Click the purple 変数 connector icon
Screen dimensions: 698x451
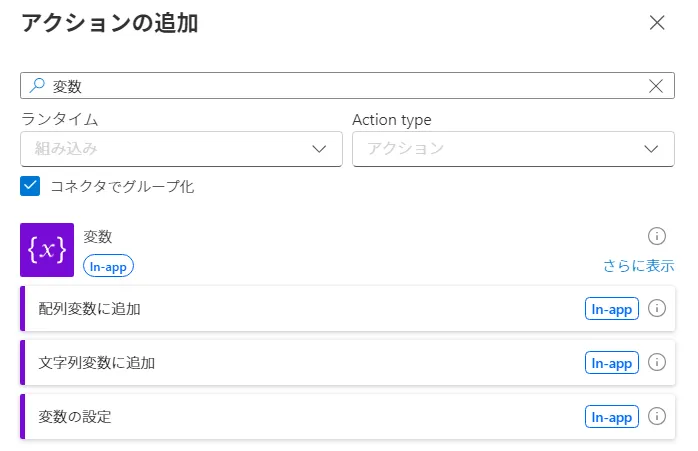click(47, 250)
